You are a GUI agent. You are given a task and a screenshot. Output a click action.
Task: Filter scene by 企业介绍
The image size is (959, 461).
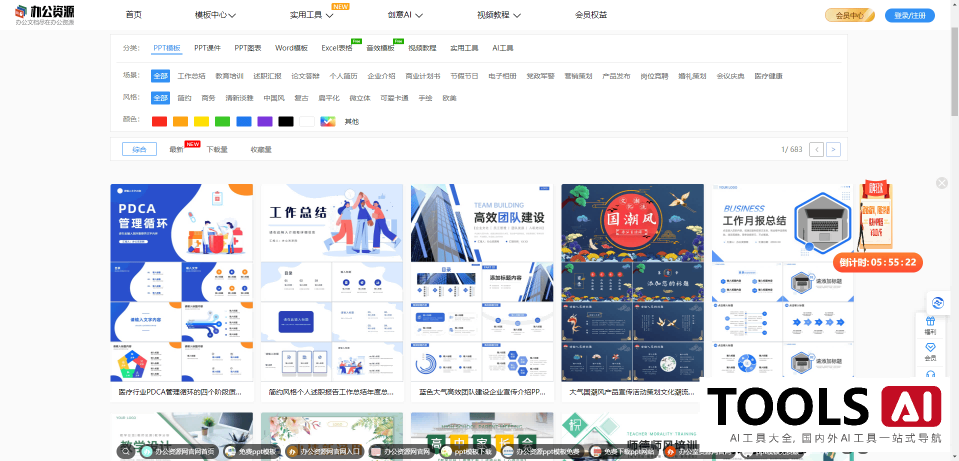point(381,76)
